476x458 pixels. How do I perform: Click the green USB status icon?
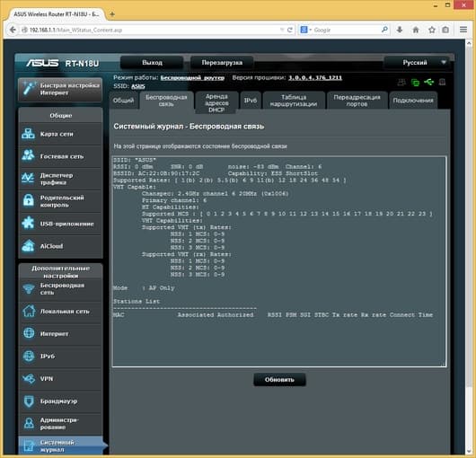coord(428,82)
